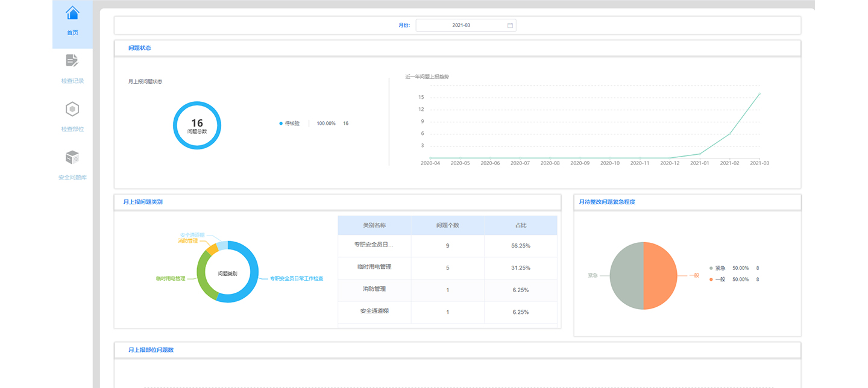Image resolution: width=868 pixels, height=388 pixels.
Task: Click the calendar icon in month field
Action: 510,25
